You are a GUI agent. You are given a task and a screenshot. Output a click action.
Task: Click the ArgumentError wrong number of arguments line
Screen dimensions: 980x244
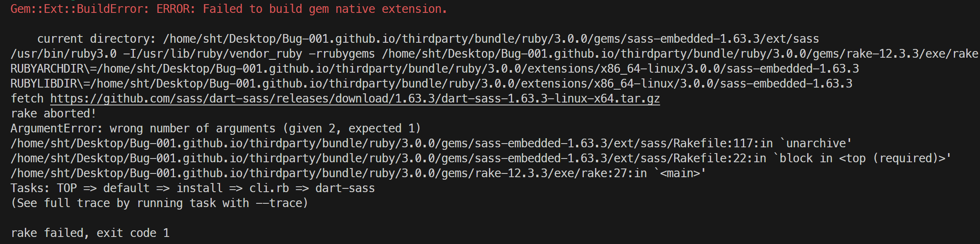click(x=215, y=129)
